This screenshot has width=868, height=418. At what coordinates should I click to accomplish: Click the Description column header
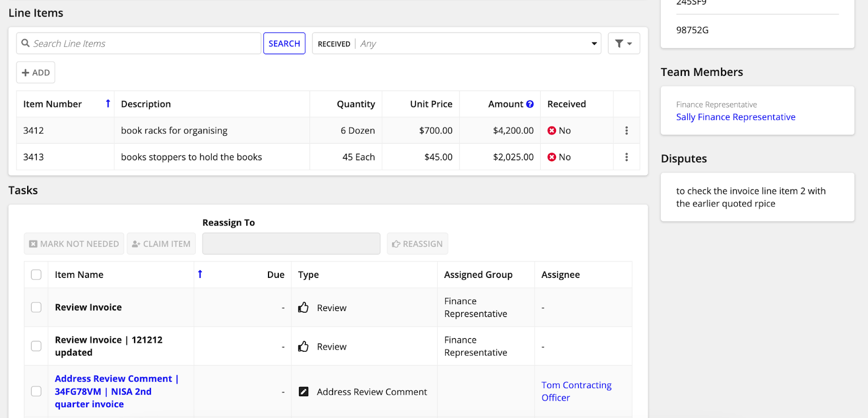(146, 104)
